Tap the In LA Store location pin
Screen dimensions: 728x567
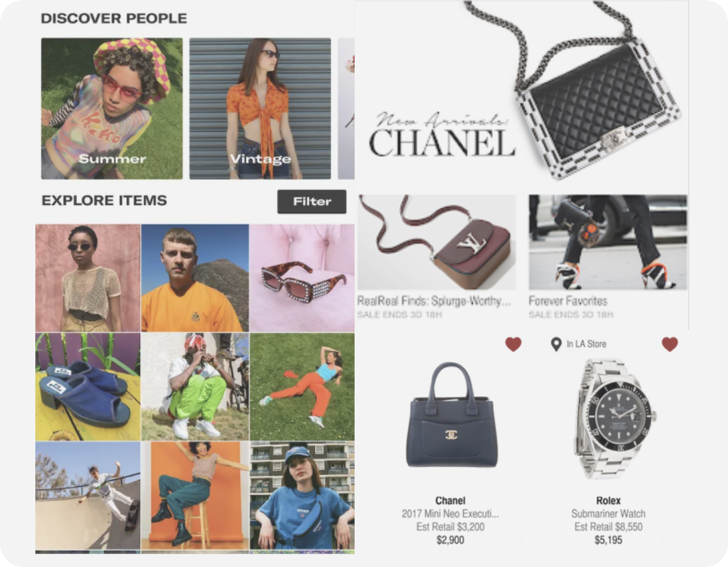(x=555, y=344)
